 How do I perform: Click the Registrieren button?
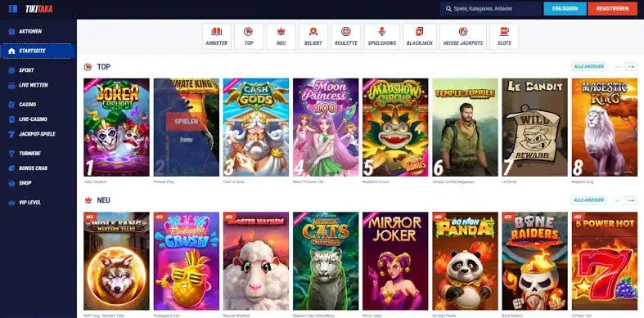pyautogui.click(x=612, y=9)
